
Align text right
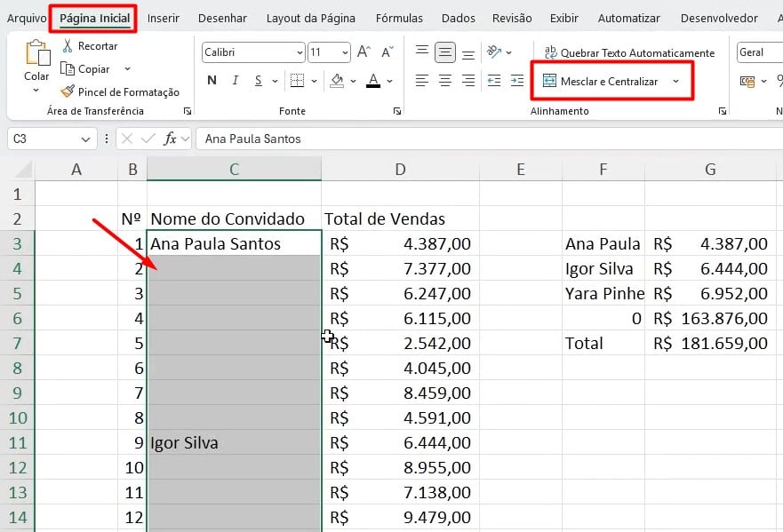point(468,80)
